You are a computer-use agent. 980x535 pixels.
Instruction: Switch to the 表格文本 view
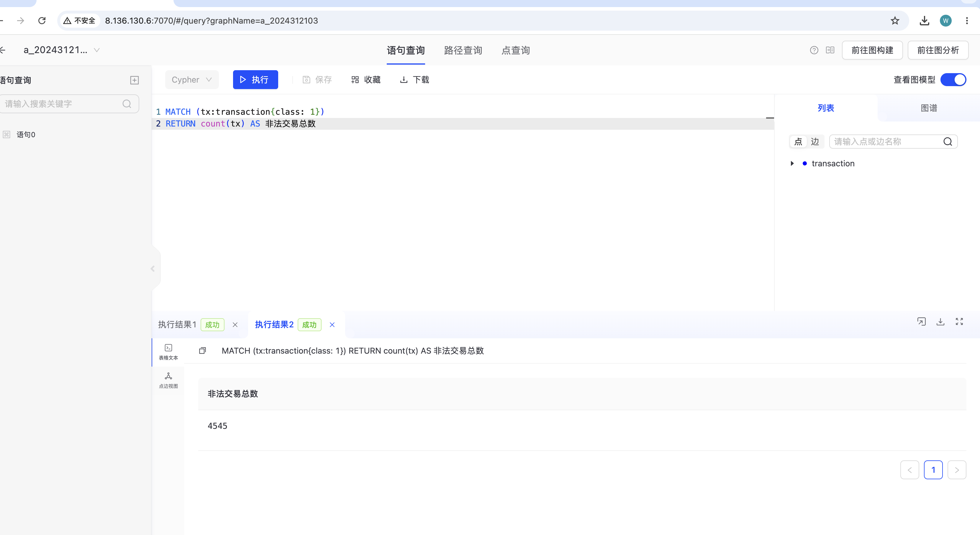tap(168, 352)
